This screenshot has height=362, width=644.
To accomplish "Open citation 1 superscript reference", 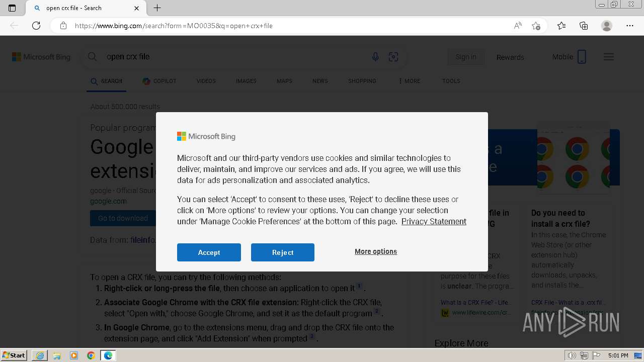I will (x=359, y=286).
